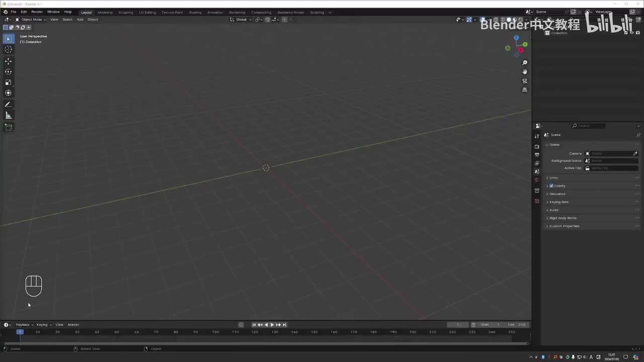Open the Edit menu

(x=24, y=12)
